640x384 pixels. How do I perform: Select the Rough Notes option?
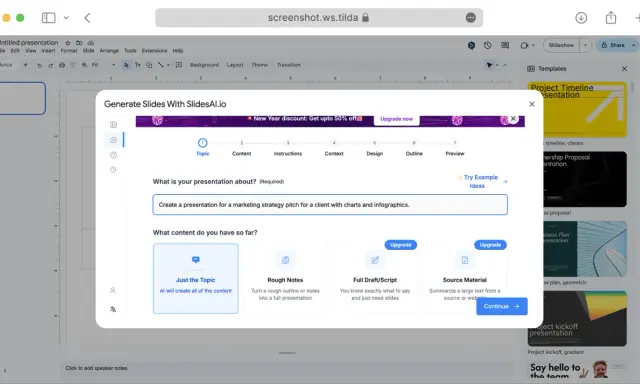pos(285,278)
